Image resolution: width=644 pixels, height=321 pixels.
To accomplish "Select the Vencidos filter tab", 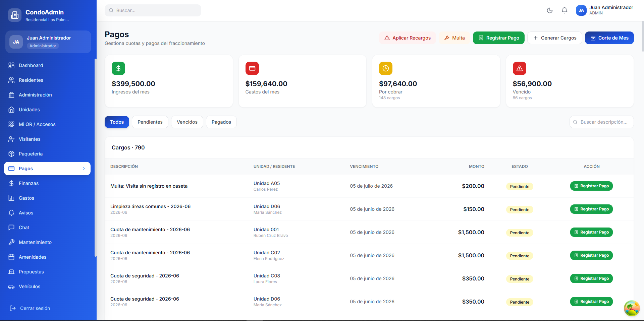I will tap(187, 122).
